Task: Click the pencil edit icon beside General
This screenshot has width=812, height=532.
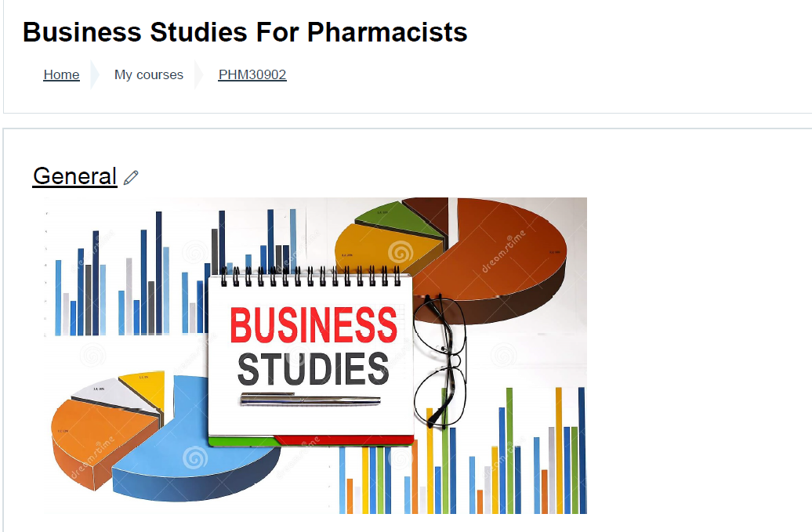Action: (x=131, y=178)
